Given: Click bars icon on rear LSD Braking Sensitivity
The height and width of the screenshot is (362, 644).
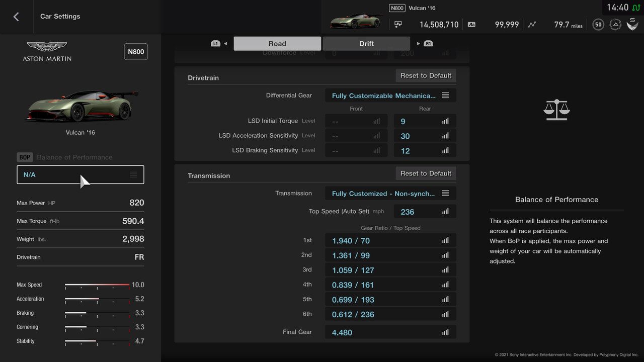Looking at the screenshot, I should (x=445, y=150).
